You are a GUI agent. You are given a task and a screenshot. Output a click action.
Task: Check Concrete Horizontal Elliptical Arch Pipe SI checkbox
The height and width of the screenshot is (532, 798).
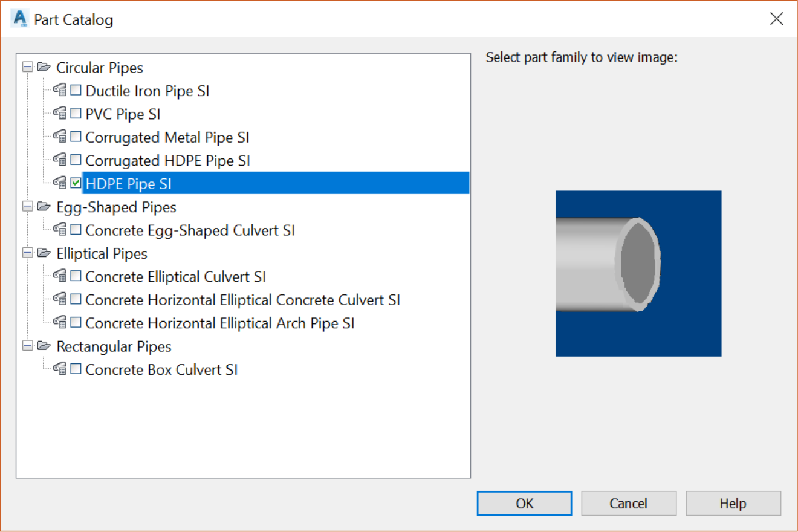click(x=76, y=322)
